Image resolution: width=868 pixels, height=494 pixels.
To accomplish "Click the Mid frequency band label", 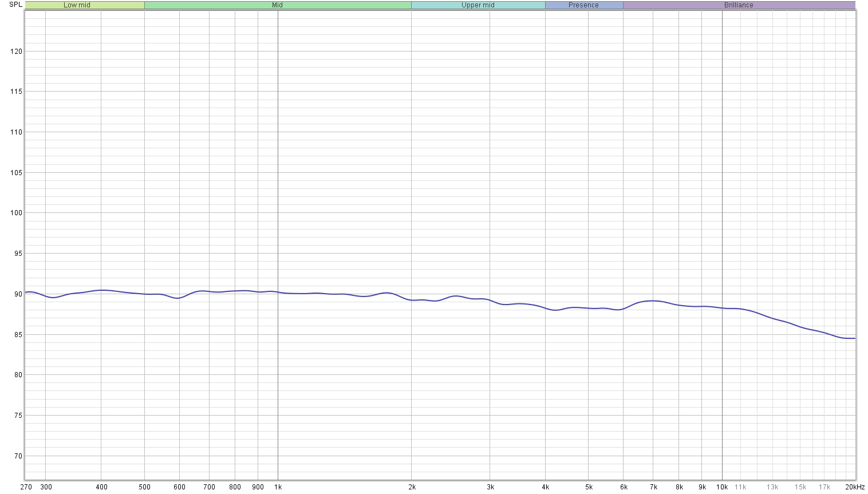I will pyautogui.click(x=277, y=5).
